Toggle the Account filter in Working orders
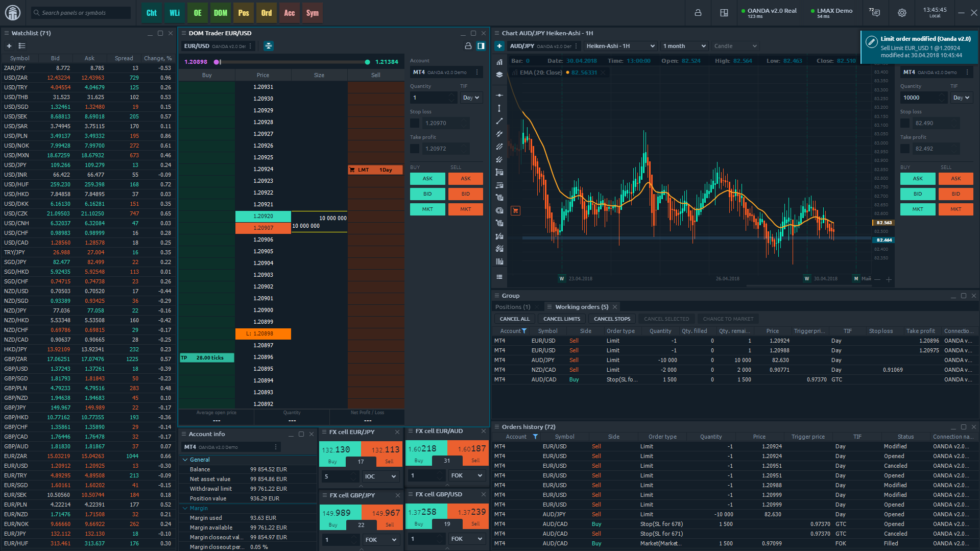Viewport: 980px width, 551px height. click(524, 331)
